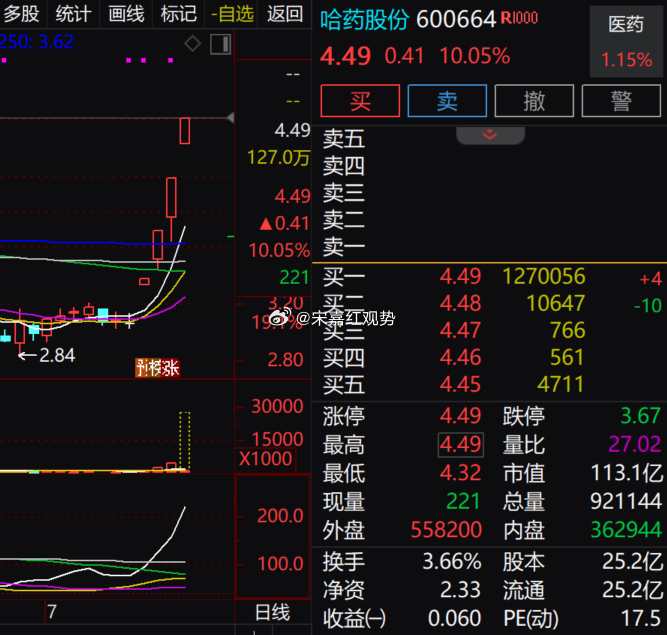The width and height of the screenshot is (667, 635).
Task: Click the PE(动) value 17.5
Action: [x=641, y=618]
